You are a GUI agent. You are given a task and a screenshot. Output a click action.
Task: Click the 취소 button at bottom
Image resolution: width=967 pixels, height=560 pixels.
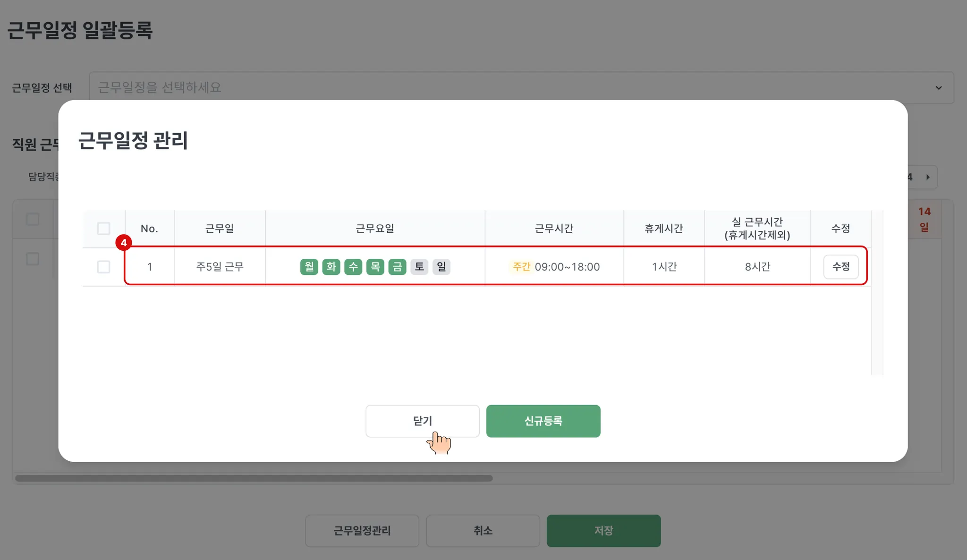pos(483,531)
